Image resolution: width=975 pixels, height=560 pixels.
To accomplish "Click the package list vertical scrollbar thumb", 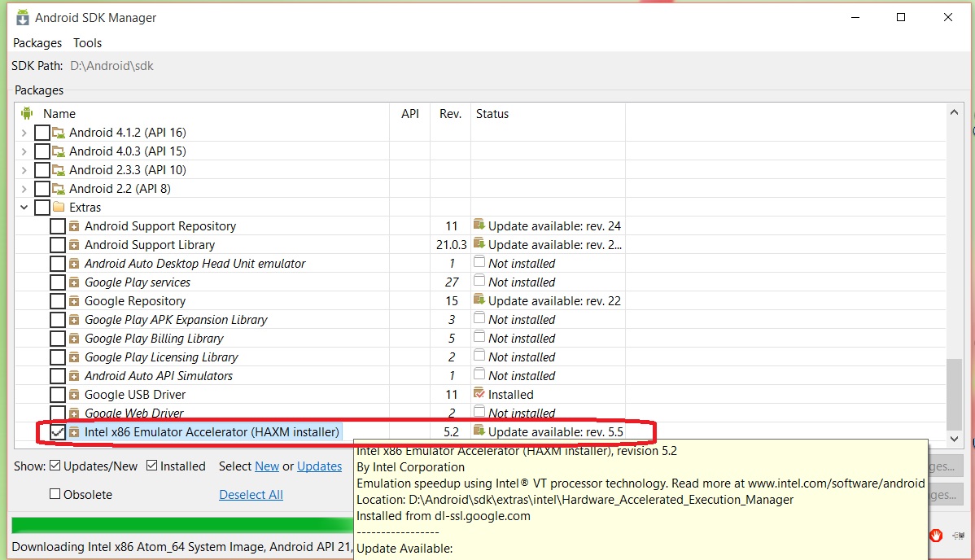I will (954, 394).
